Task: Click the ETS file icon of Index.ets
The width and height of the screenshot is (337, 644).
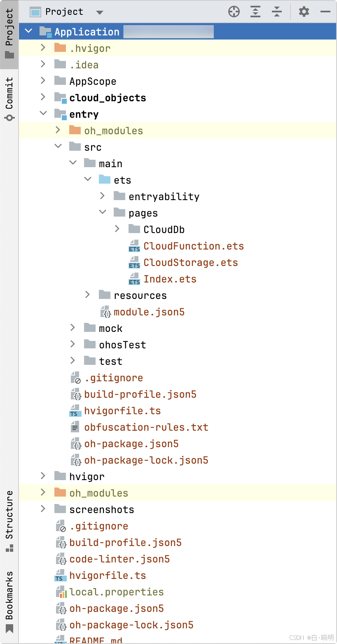Action: pos(134,279)
